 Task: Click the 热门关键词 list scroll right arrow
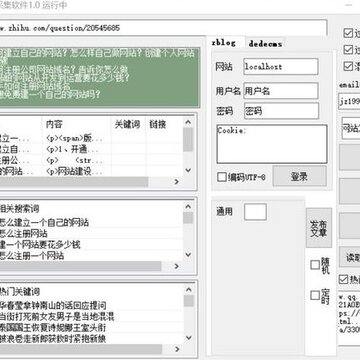[x=177, y=349]
